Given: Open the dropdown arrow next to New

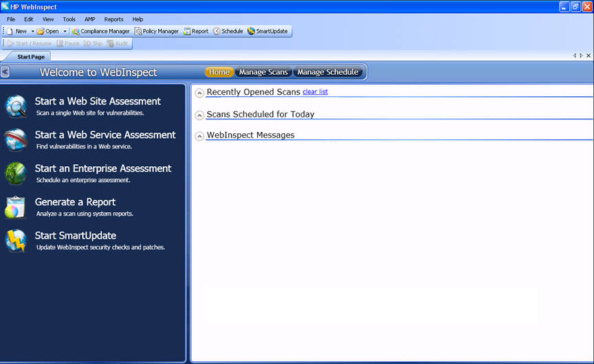Looking at the screenshot, I should point(32,32).
